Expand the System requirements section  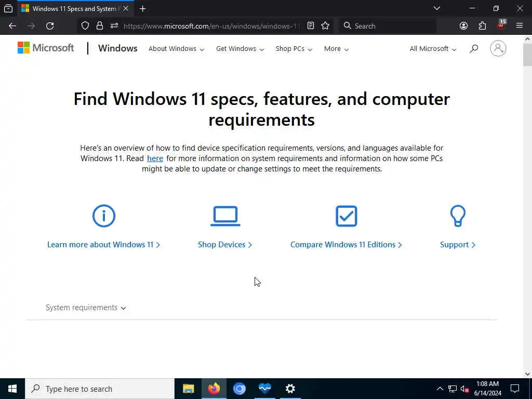click(86, 308)
